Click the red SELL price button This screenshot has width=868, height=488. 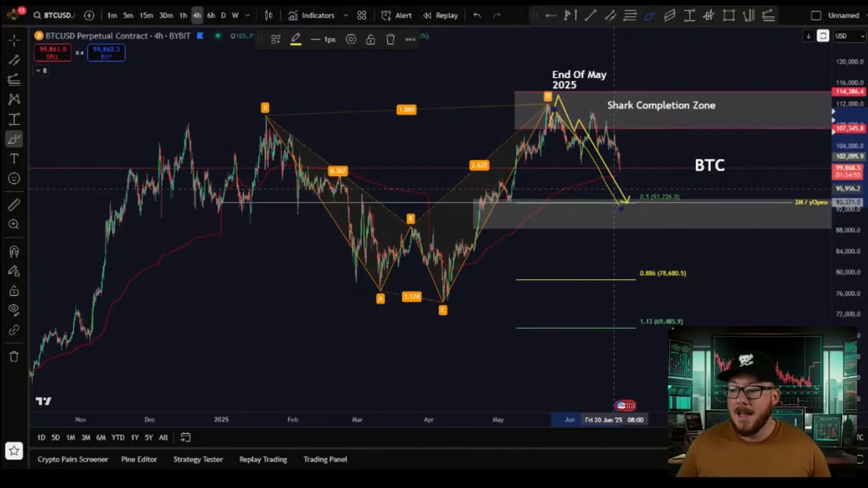(52, 52)
